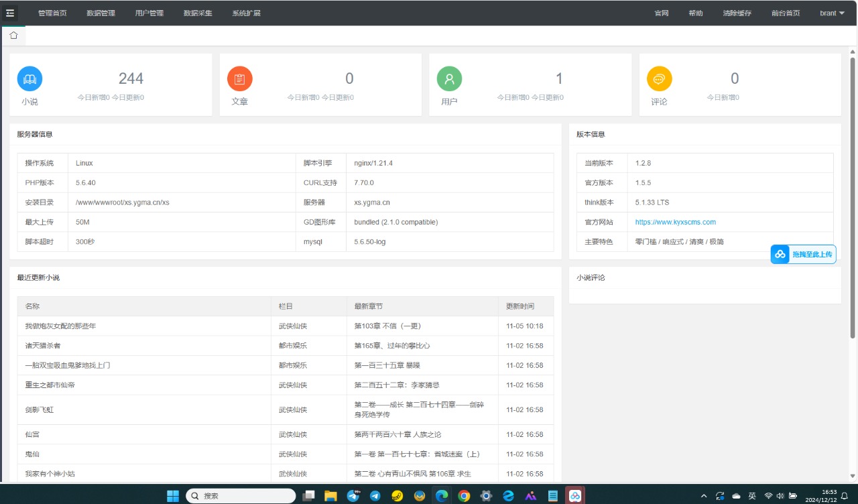Click the Windows taskbar search box
This screenshot has height=504, width=858.
click(241, 496)
